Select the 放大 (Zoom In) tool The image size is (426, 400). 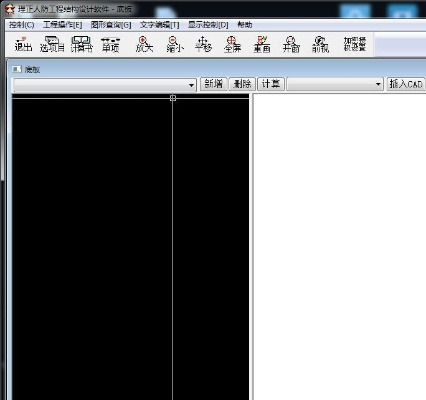coord(144,44)
